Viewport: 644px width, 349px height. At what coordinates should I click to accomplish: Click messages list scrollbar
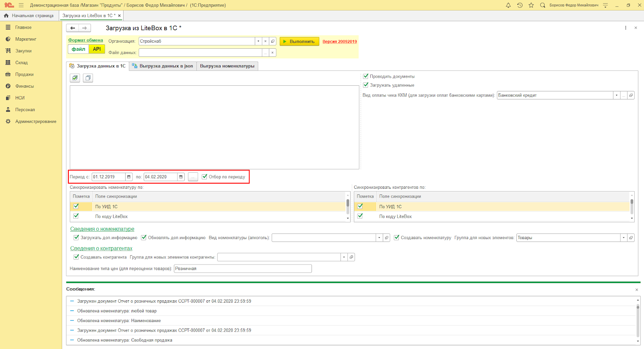click(x=638, y=320)
